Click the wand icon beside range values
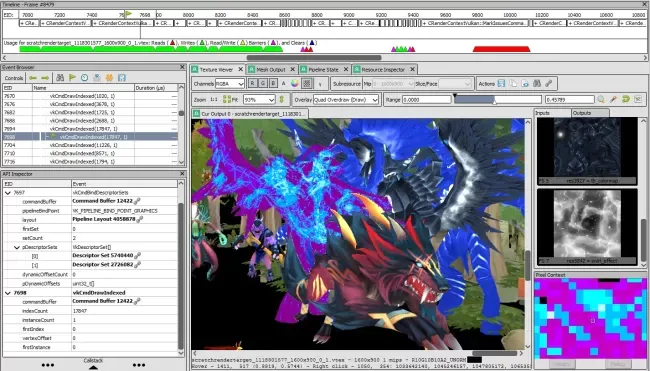This screenshot has width=650, height=371. [613, 99]
